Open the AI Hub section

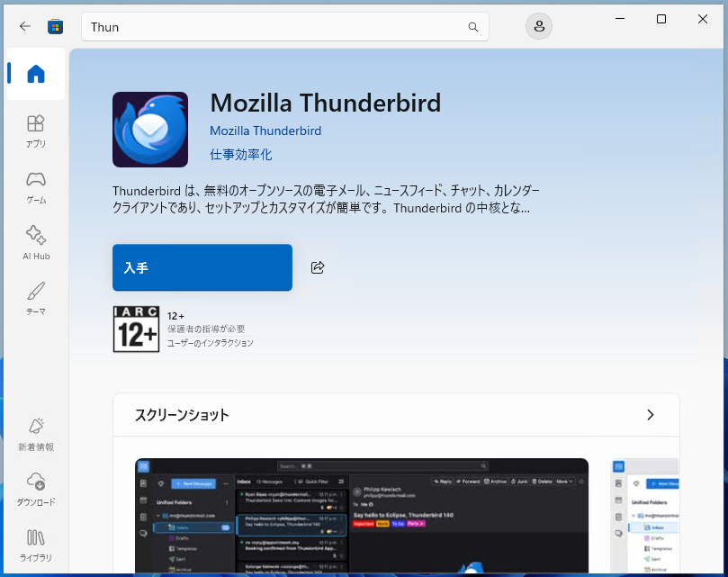click(36, 243)
